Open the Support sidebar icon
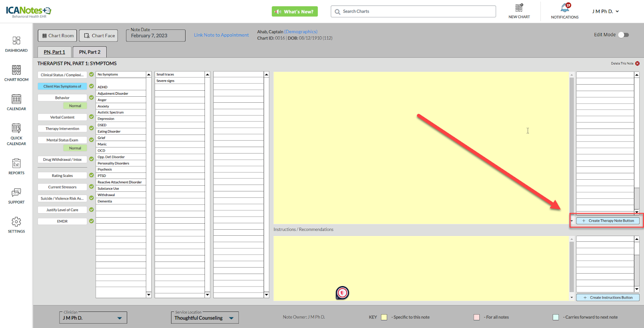The image size is (644, 328). pos(16,193)
